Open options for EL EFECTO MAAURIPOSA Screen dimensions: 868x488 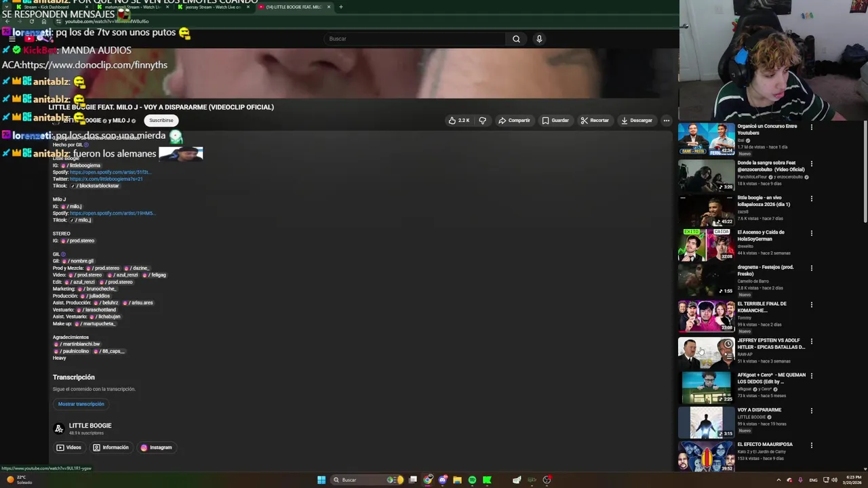811,445
